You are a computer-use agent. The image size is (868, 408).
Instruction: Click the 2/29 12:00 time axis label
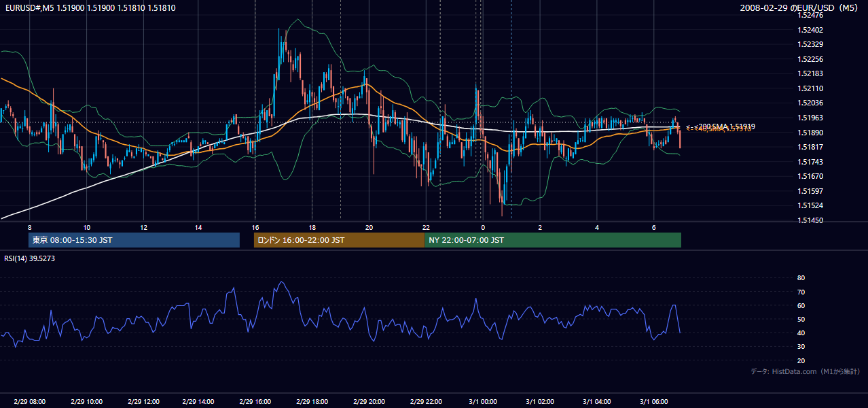143,401
